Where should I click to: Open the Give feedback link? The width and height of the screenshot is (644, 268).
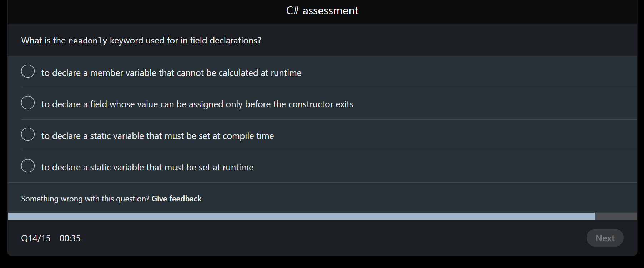(176, 199)
